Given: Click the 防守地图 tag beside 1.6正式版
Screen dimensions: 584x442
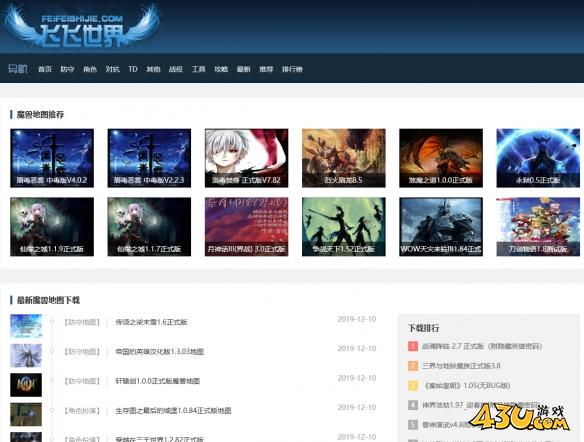Looking at the screenshot, I should coord(82,322).
